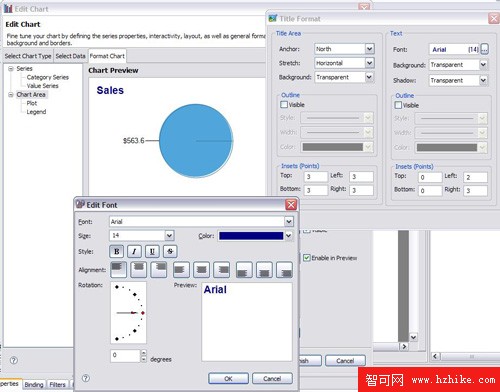Viewport: 500px width, 392px height.
Task: Toggle Title Area outline Visible checkbox
Action: (x=284, y=105)
